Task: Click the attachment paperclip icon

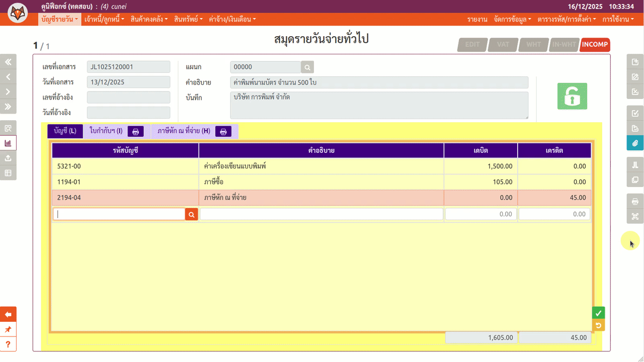Action: (x=635, y=143)
